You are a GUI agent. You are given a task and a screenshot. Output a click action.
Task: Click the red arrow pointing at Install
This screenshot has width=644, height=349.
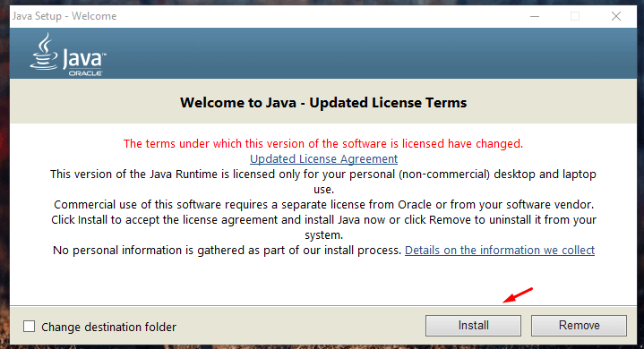(518, 295)
